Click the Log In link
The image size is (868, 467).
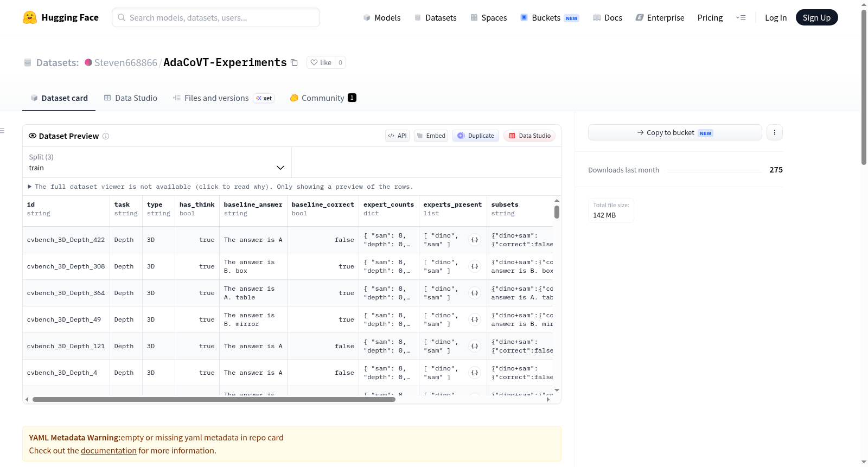(776, 17)
